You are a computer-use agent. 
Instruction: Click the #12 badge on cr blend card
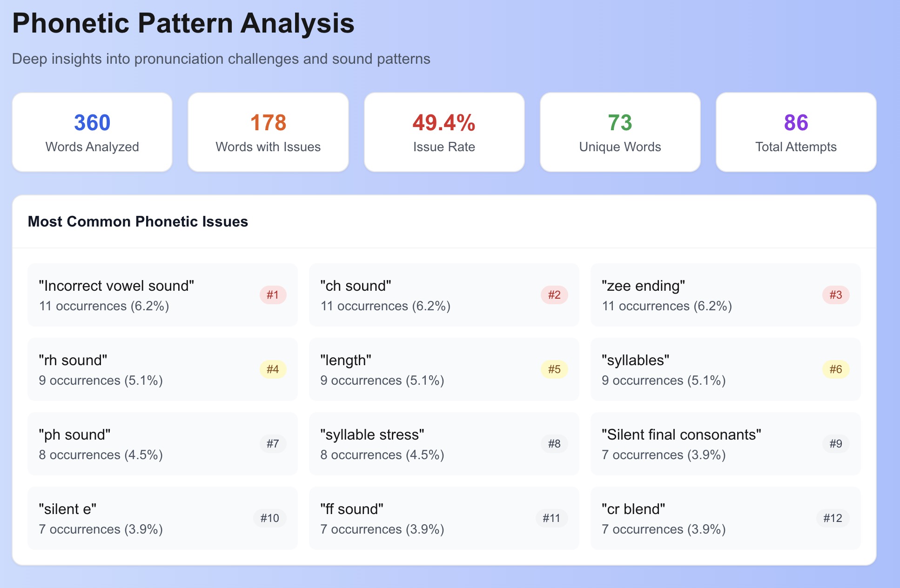(x=833, y=518)
